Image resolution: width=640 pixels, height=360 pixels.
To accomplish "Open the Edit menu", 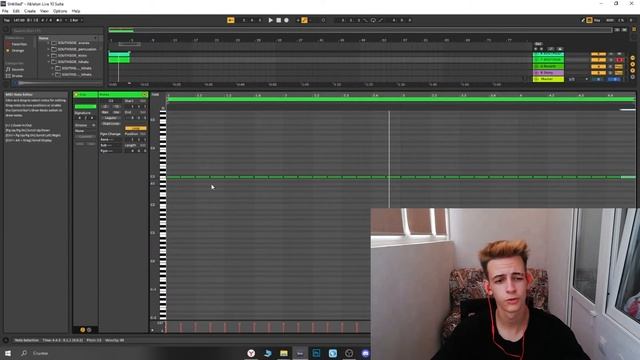I will pos(16,11).
